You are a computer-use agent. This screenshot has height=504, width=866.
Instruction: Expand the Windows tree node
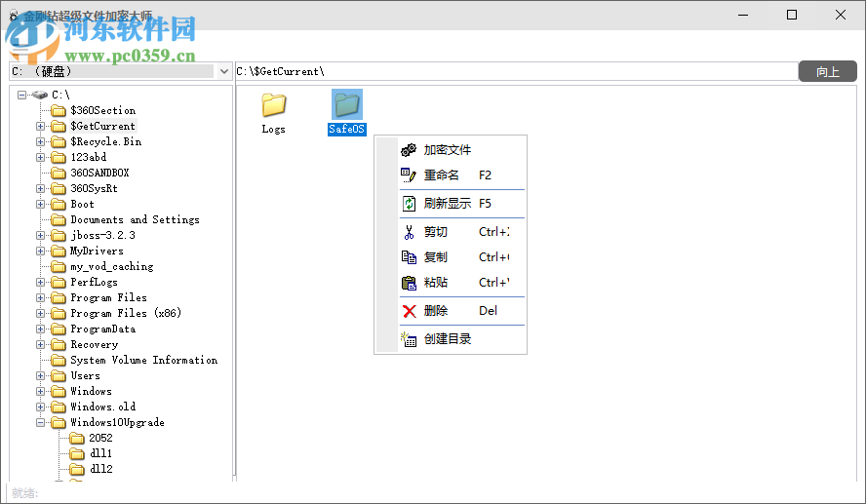(40, 391)
